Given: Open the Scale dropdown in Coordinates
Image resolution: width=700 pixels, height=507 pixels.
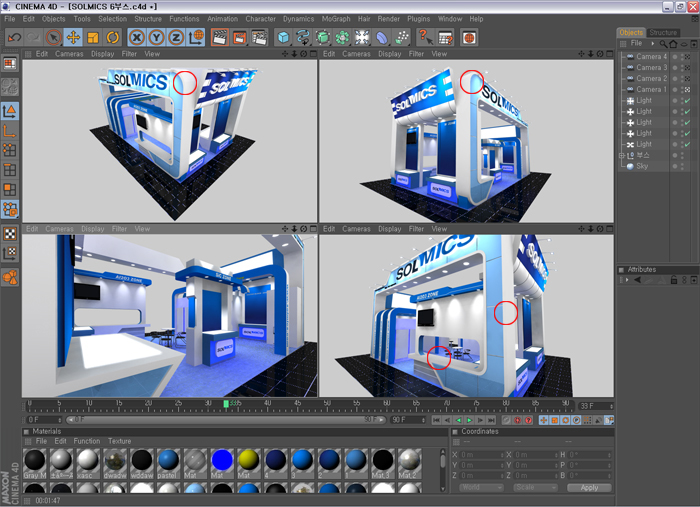Looking at the screenshot, I should [x=535, y=487].
